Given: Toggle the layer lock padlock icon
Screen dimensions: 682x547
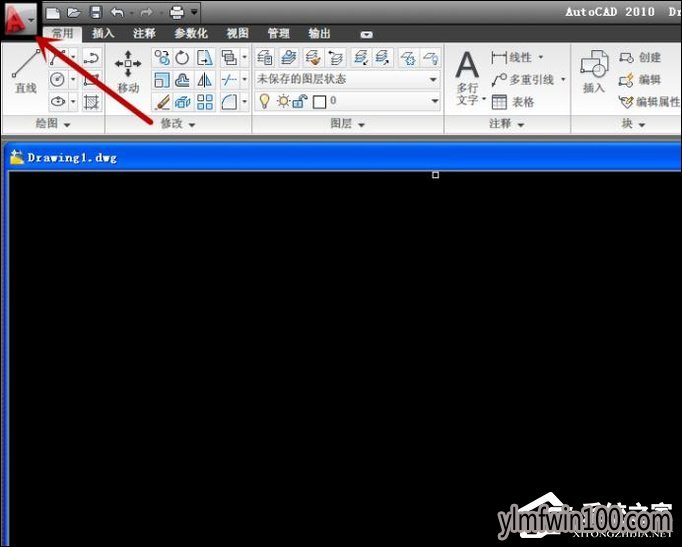Looking at the screenshot, I should pyautogui.click(x=301, y=101).
